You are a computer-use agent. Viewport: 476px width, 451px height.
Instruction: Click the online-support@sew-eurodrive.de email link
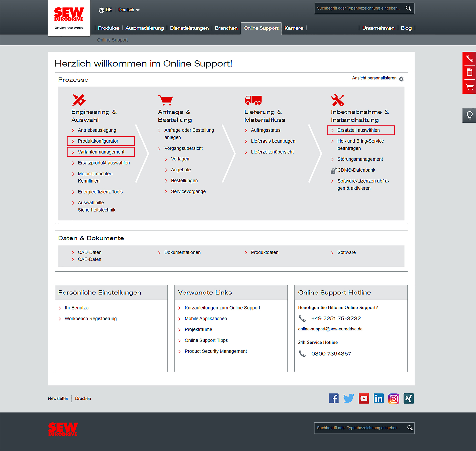point(330,329)
